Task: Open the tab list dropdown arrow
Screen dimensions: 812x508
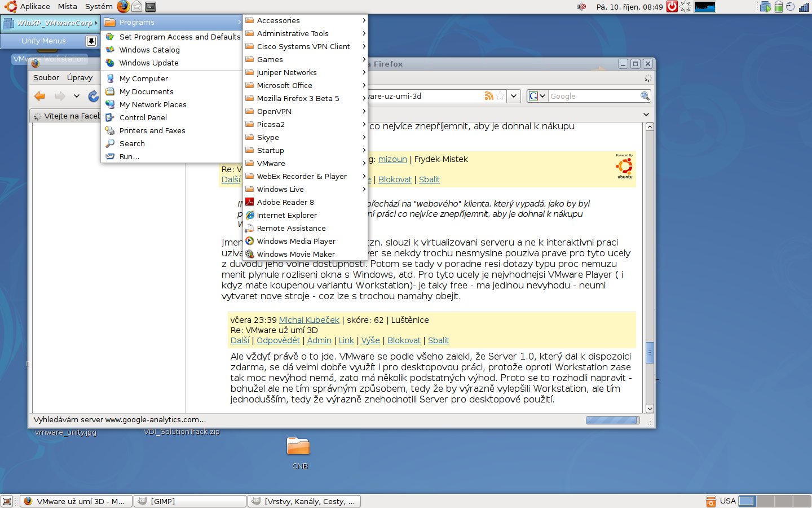Action: (646, 115)
